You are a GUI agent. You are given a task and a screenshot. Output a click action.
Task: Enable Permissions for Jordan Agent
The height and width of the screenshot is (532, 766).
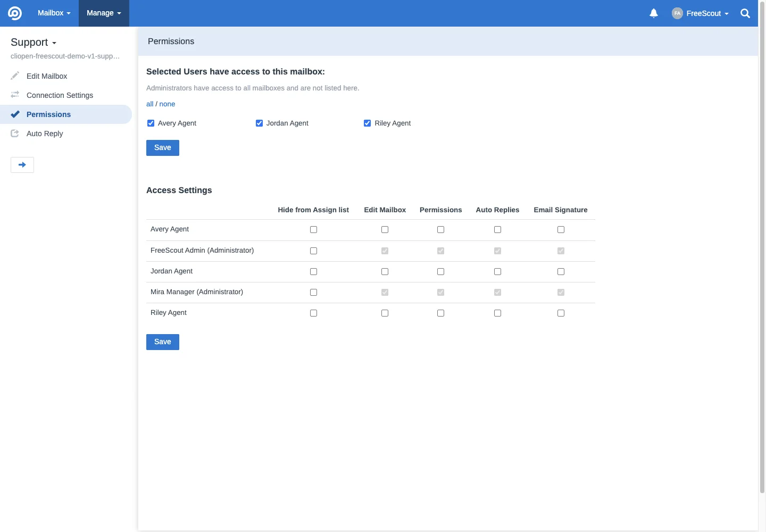click(x=440, y=272)
